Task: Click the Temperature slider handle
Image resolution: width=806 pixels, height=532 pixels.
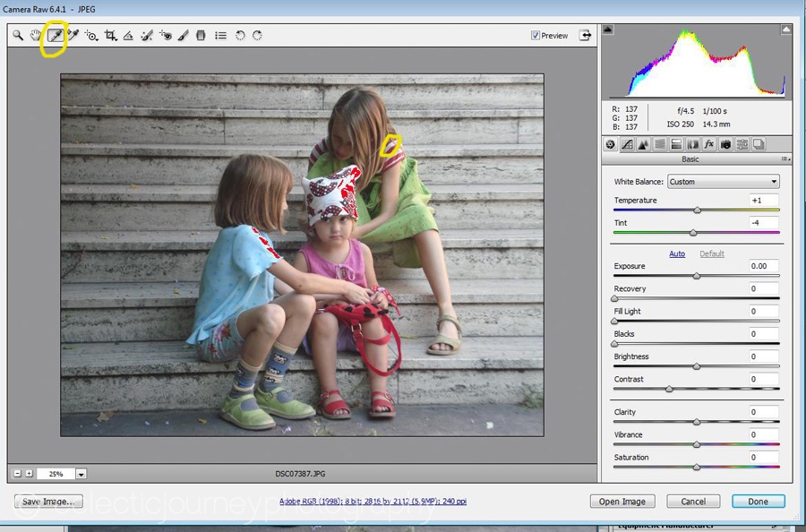Action: pos(697,210)
